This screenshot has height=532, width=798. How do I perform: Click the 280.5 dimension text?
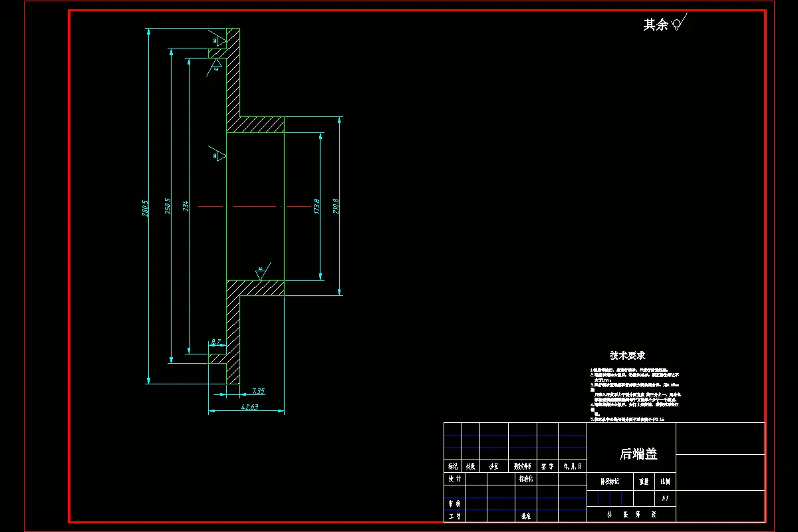click(145, 207)
